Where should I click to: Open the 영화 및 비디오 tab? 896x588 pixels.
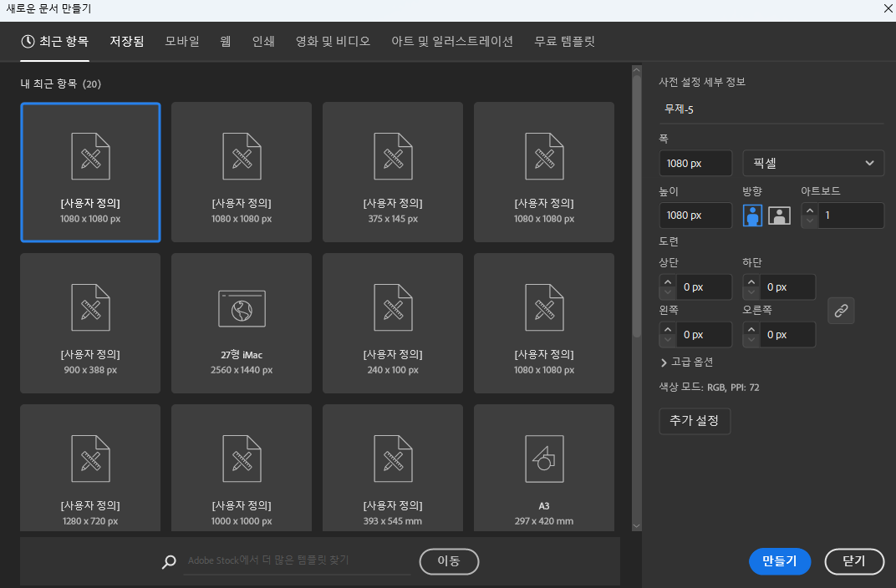(333, 41)
